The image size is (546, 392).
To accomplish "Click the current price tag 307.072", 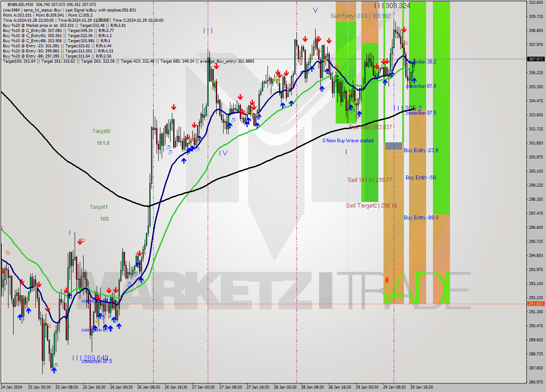I will [536, 59].
